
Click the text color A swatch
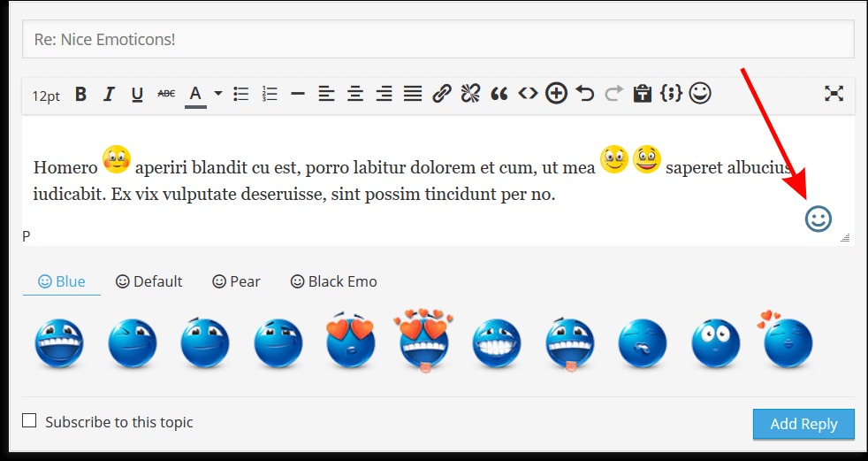[195, 94]
